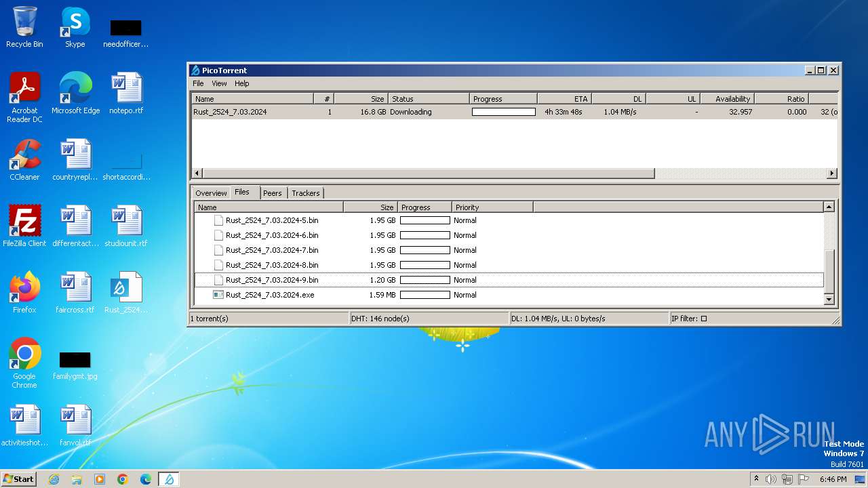Image resolution: width=868 pixels, height=488 pixels.
Task: Toggle the IP filter checkbox in status bar
Action: (x=703, y=319)
